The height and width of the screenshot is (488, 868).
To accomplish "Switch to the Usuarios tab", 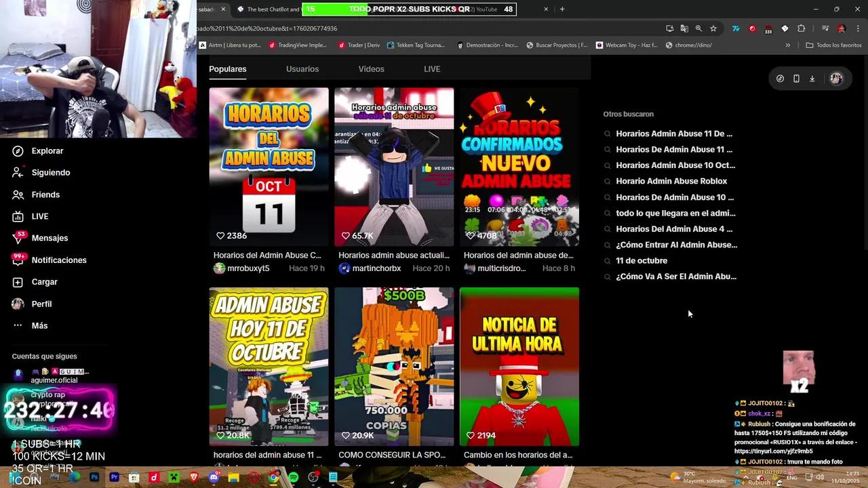I will coord(302,69).
